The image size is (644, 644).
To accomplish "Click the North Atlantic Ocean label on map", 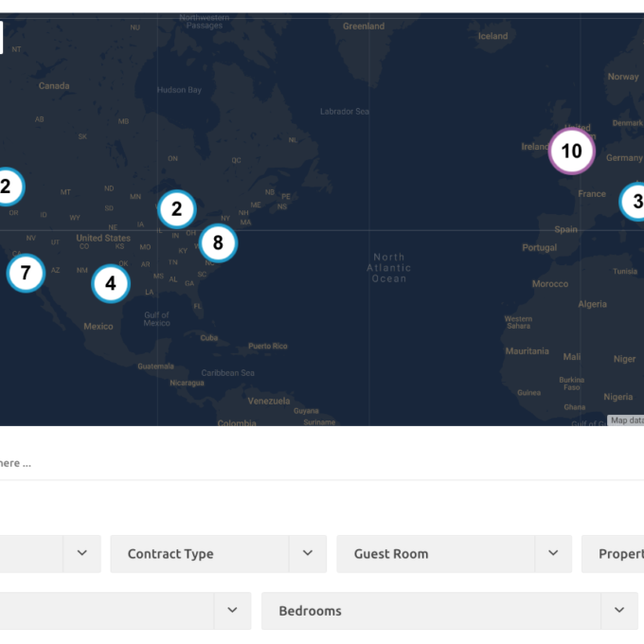I will [x=388, y=268].
